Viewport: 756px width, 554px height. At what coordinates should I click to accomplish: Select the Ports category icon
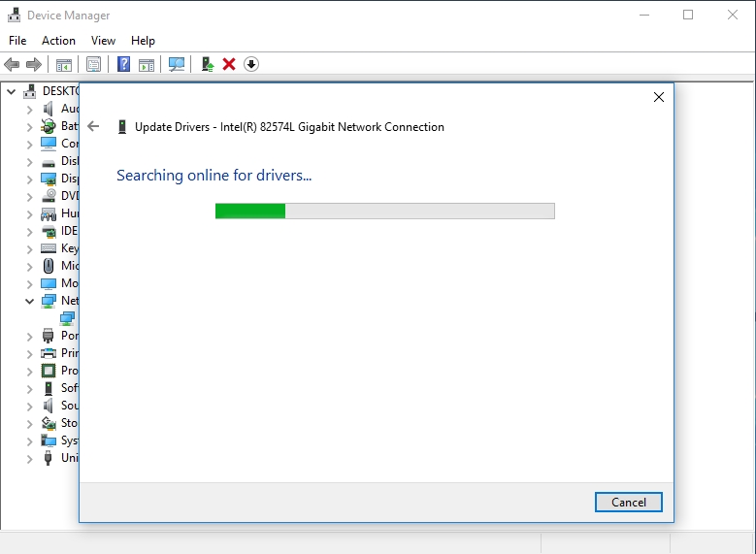(x=49, y=336)
